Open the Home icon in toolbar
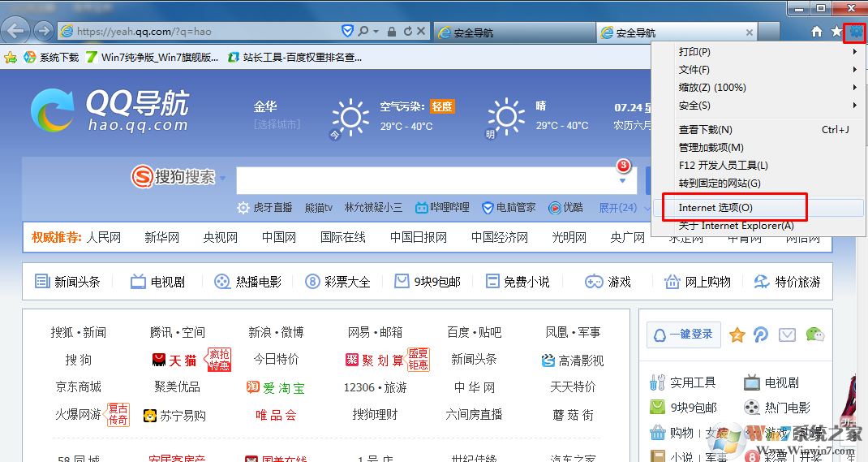Image resolution: width=868 pixels, height=462 pixels. tap(817, 32)
